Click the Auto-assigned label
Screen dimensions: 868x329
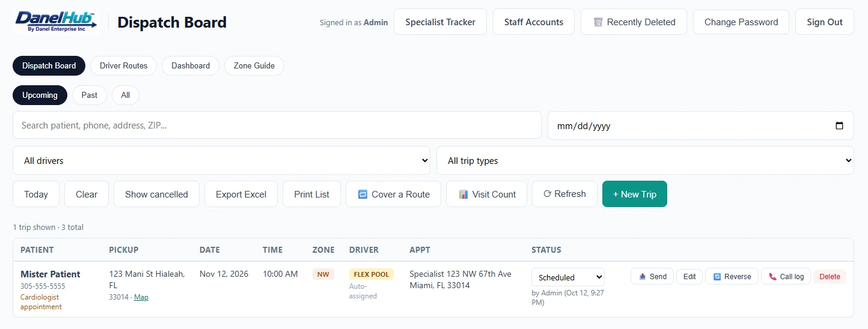coord(363,291)
